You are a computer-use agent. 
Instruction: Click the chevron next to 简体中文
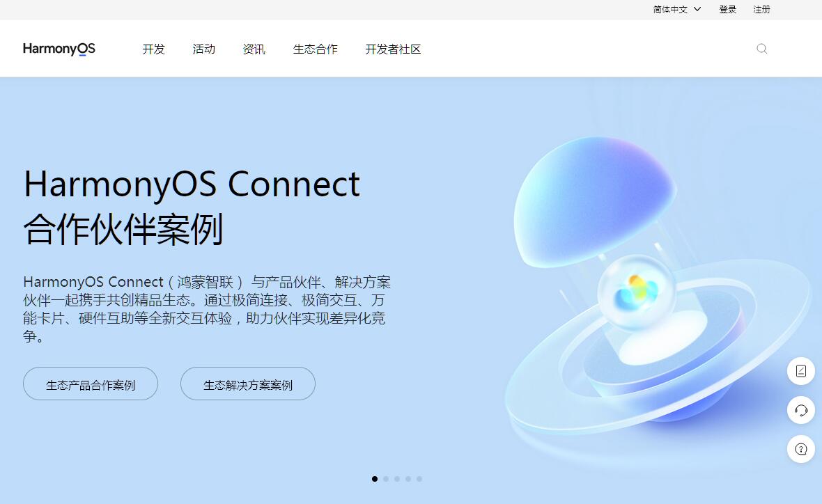pyautogui.click(x=697, y=9)
